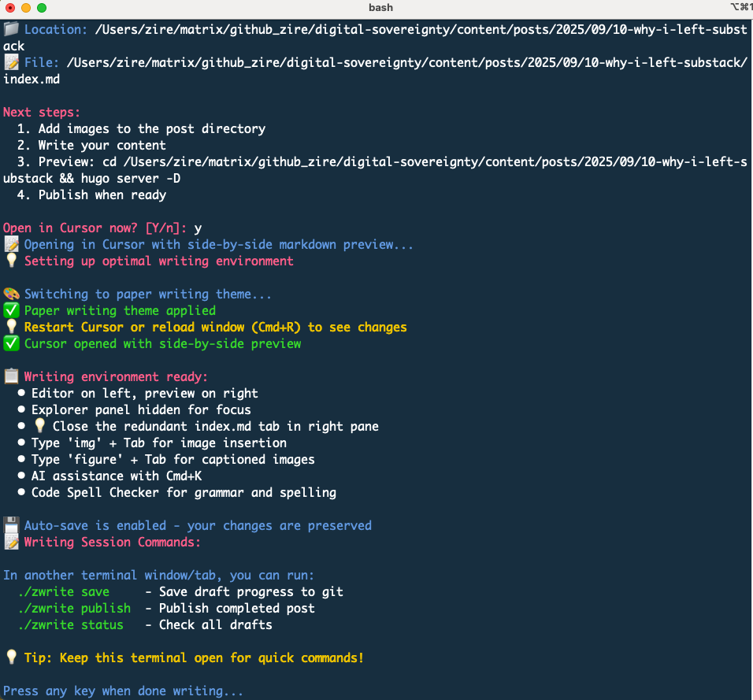This screenshot has height=700, width=753.
Task: Close the bash terminal window
Action: (10, 8)
